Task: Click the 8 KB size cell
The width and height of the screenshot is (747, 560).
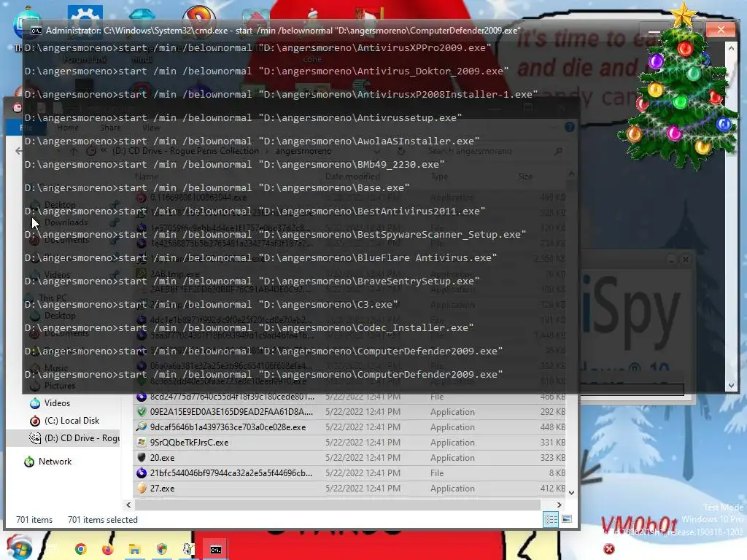Action: point(557,472)
